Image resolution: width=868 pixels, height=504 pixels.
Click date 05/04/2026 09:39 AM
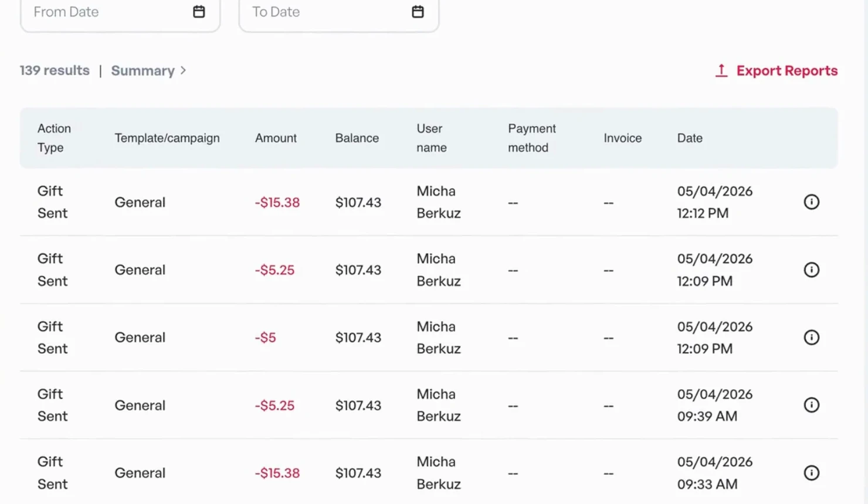click(715, 405)
